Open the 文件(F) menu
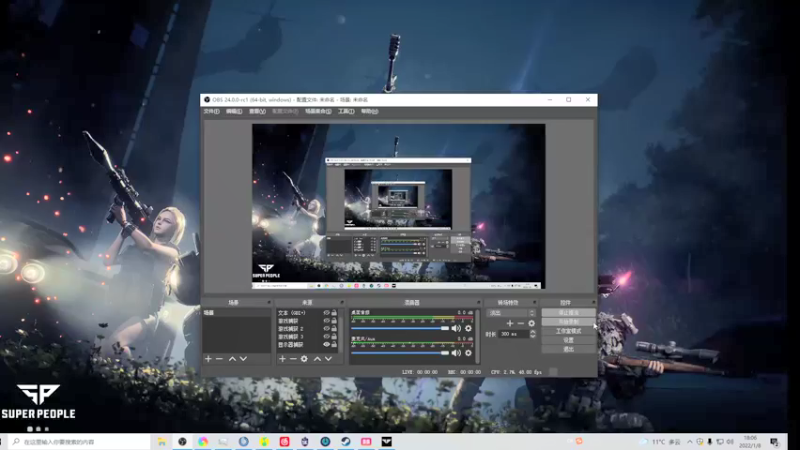The image size is (800, 450). (x=211, y=111)
